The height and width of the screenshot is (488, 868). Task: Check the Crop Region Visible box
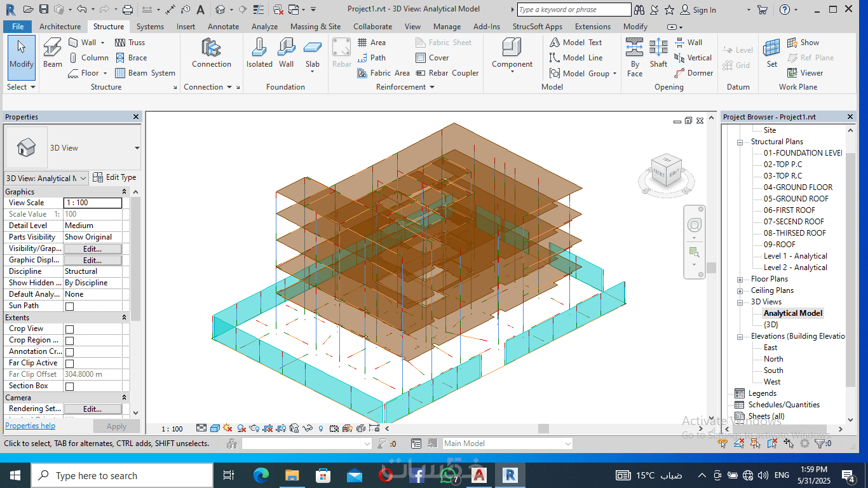coord(70,341)
